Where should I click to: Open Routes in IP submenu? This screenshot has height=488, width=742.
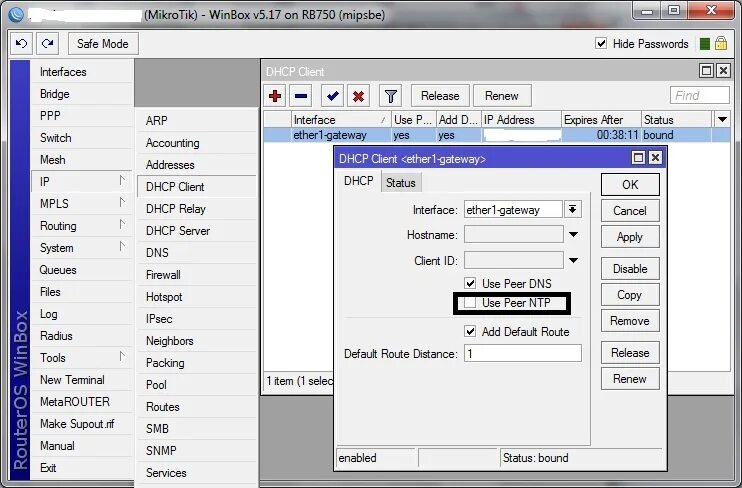pyautogui.click(x=196, y=407)
